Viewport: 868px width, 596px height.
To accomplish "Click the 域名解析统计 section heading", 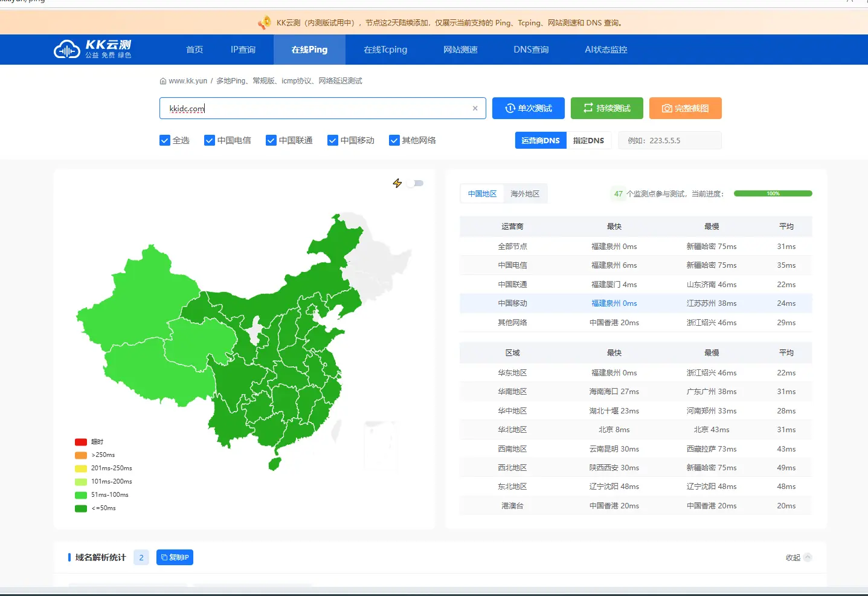I will click(100, 557).
